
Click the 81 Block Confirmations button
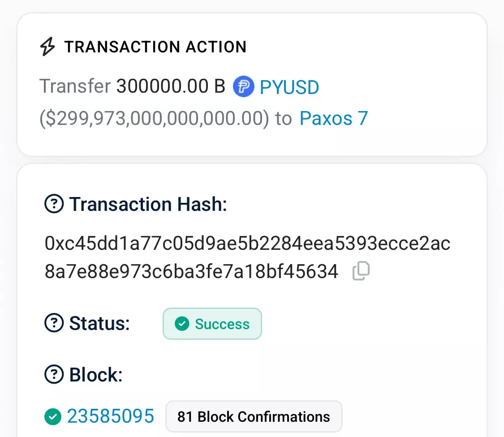(x=254, y=417)
